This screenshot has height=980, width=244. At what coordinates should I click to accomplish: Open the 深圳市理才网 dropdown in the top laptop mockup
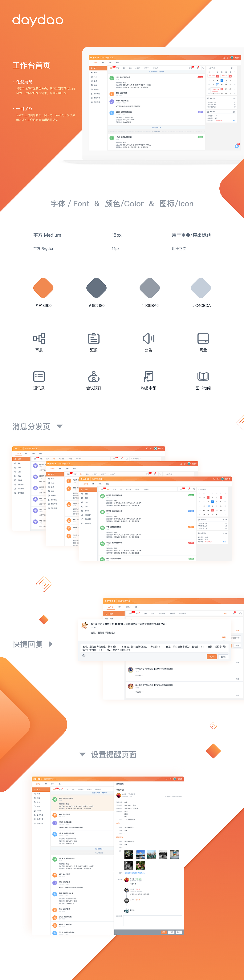tap(107, 58)
